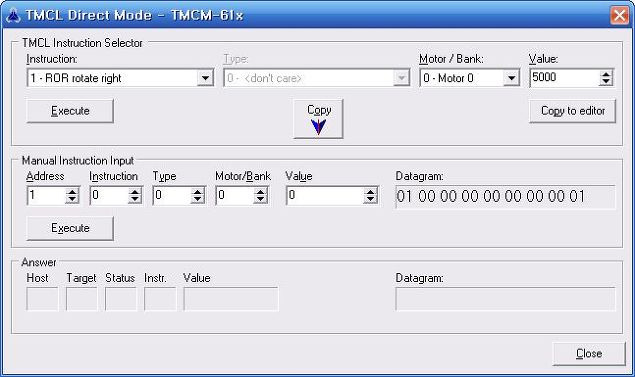This screenshot has height=377, width=635.
Task: Click the TMCL application icon in title bar
Action: click(12, 15)
